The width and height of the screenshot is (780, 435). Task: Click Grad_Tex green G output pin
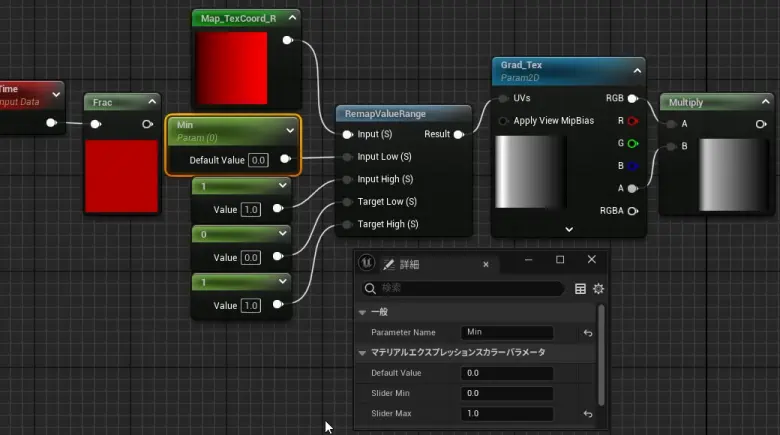pos(632,143)
